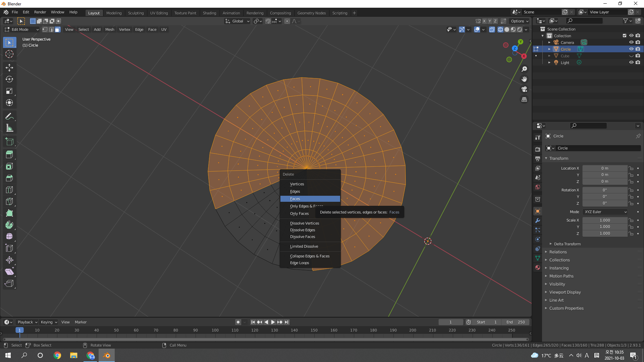Viewport: 644px width, 362px height.
Task: Switch to the Sculpting workspace tab
Action: [x=136, y=13]
